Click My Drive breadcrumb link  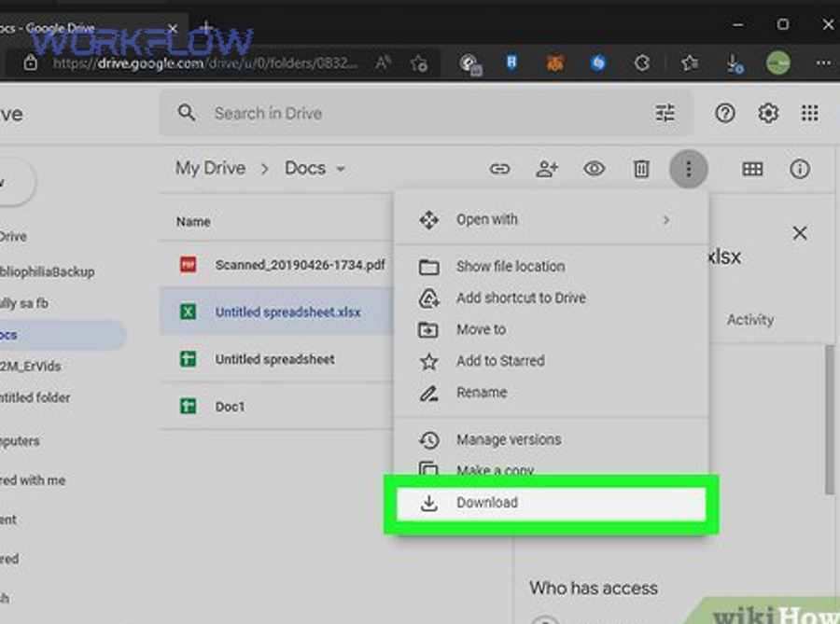(x=210, y=168)
